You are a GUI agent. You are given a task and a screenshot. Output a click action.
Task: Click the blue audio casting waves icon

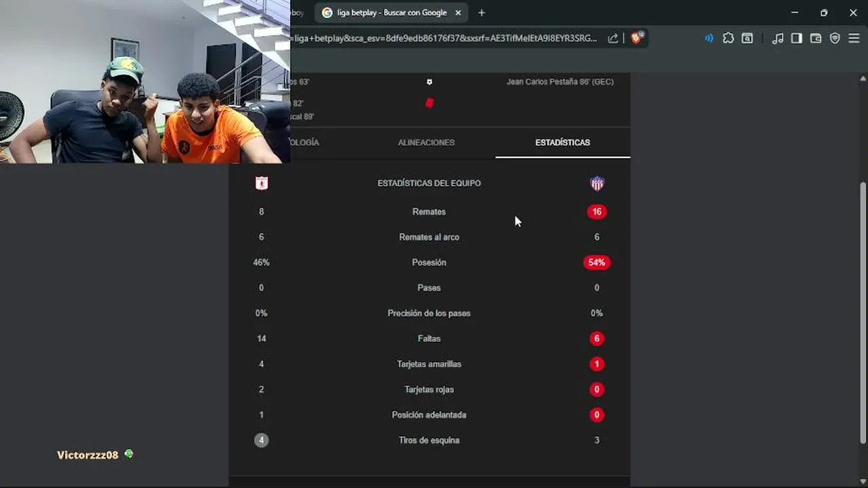[709, 38]
